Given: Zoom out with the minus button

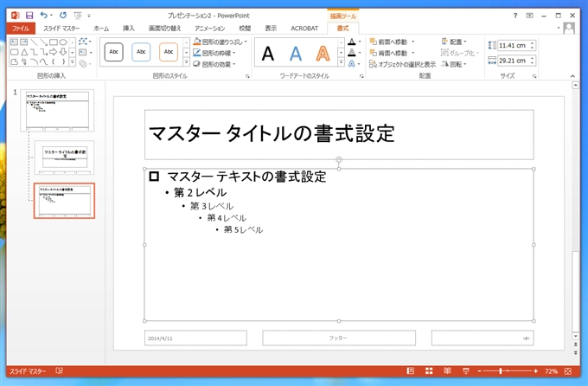Looking at the screenshot, I should click(480, 371).
